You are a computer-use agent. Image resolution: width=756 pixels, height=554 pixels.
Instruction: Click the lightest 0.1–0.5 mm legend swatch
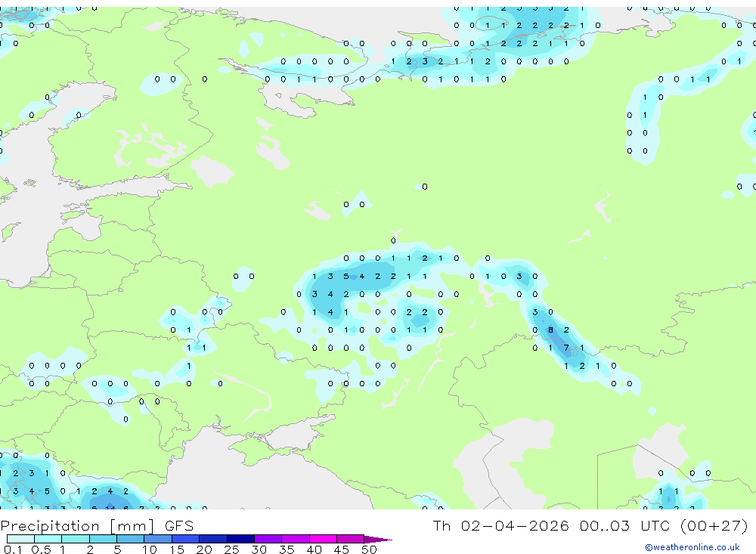pos(20,539)
